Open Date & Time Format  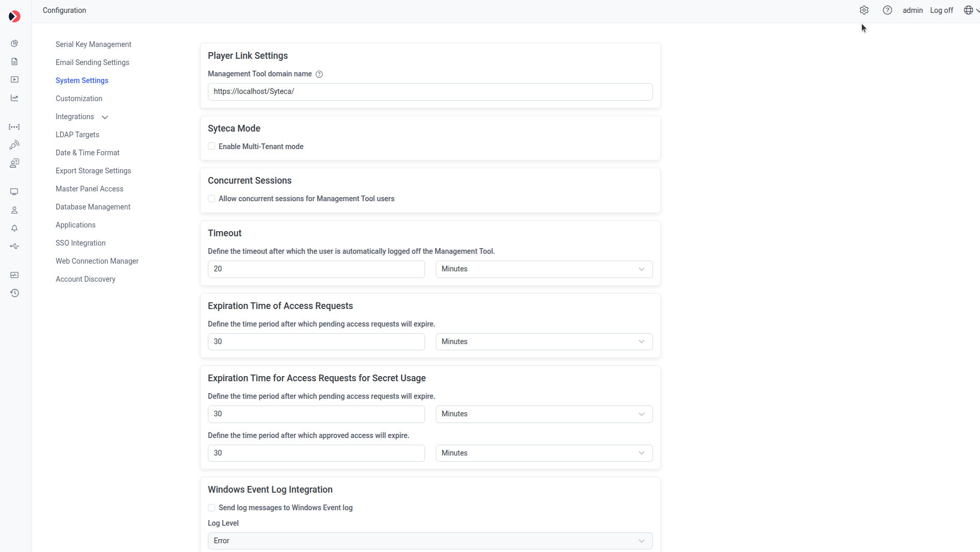coord(88,153)
